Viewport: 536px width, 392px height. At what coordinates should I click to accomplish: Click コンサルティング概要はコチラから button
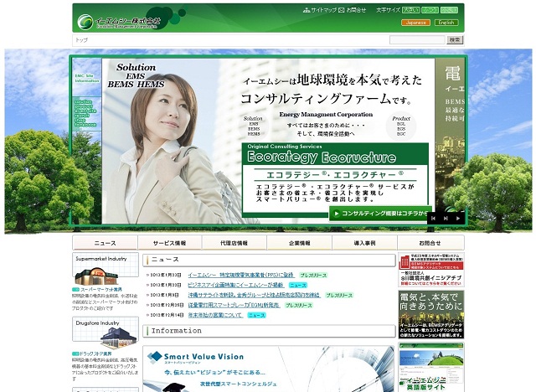[x=380, y=214]
